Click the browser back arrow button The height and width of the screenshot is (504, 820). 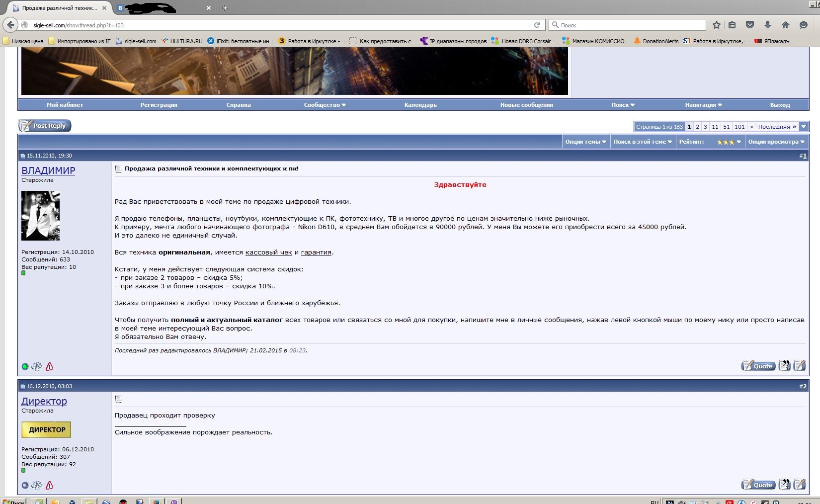click(11, 25)
